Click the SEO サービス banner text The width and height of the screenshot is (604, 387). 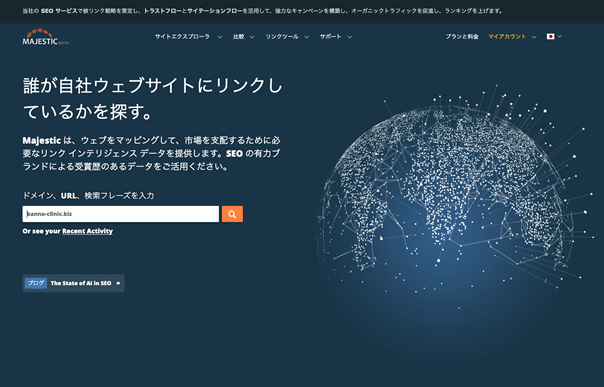[x=59, y=11]
